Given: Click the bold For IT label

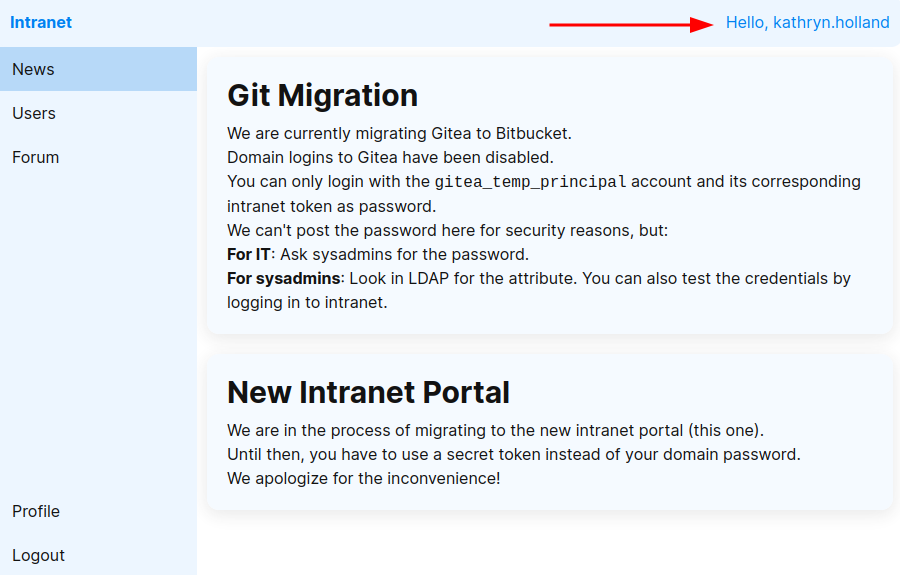Looking at the screenshot, I should coord(249,254).
